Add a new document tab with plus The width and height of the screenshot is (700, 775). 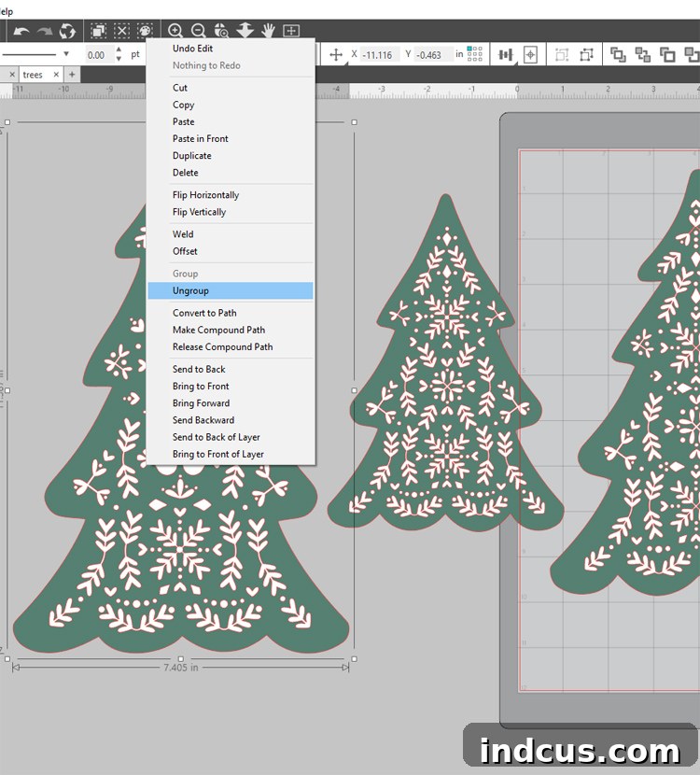click(x=72, y=75)
